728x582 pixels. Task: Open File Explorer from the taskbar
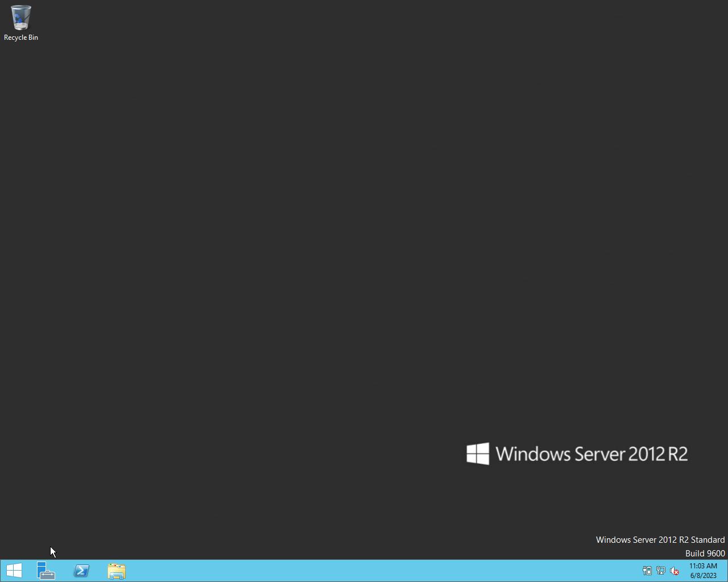point(117,571)
